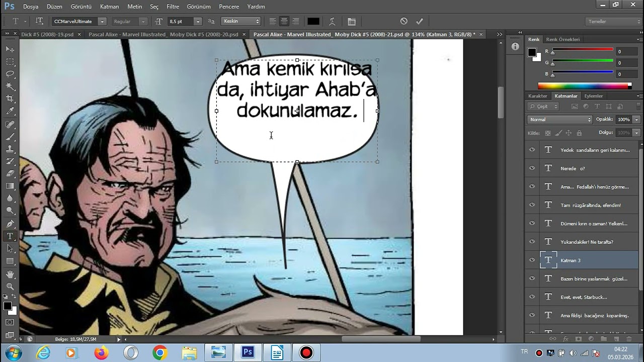The height and width of the screenshot is (362, 644).
Task: Select the Path Selection tool
Action: [10, 248]
